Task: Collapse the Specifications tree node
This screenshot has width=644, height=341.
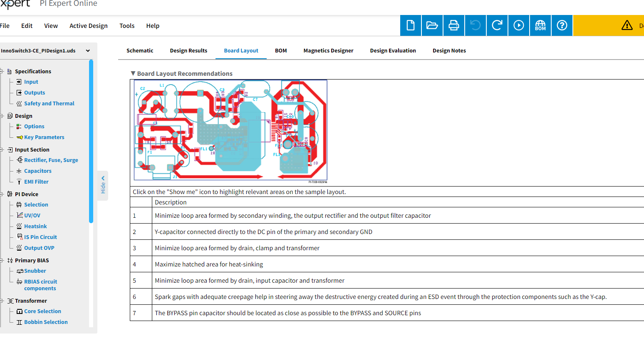Action: tap(2, 72)
